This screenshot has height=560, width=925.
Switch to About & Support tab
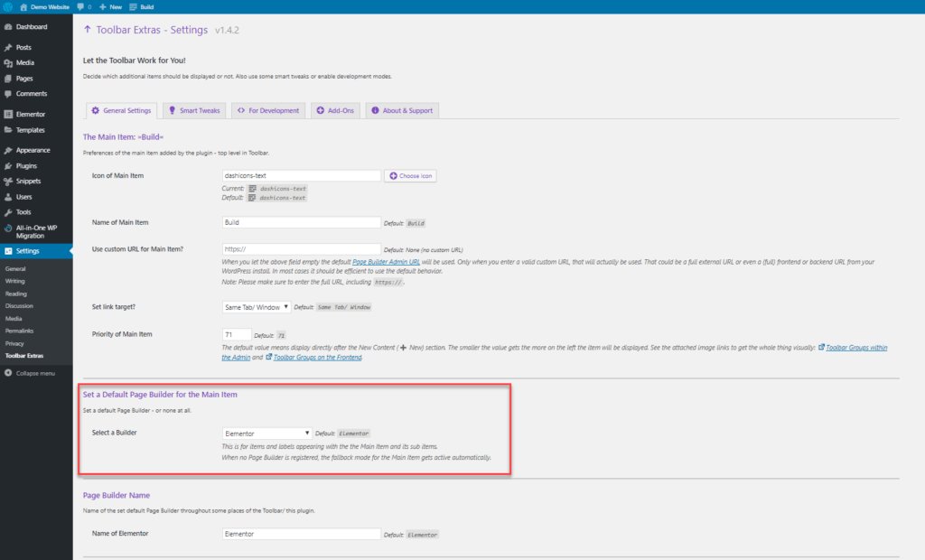coord(402,110)
